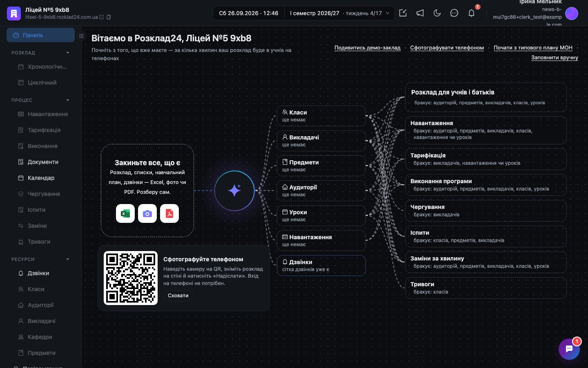Open the Аудиторії data node card
This screenshot has width=588, height=368.
click(x=321, y=191)
